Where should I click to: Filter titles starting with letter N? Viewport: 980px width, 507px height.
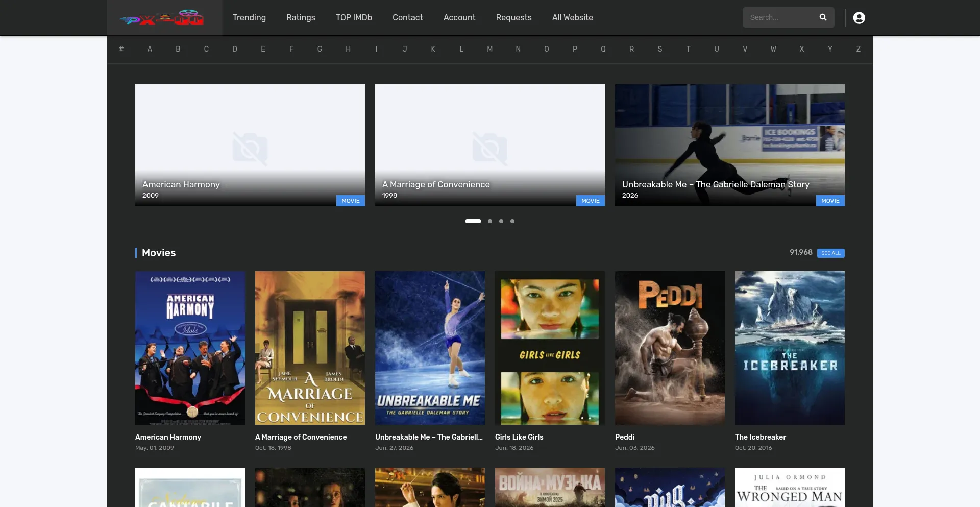click(x=518, y=49)
